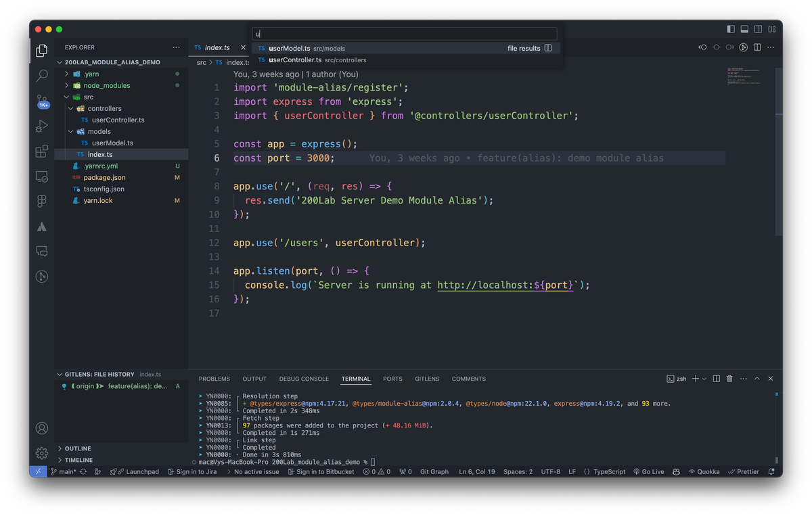Image resolution: width=812 pixels, height=516 pixels.
Task: Open the terminal launch profile dropdown
Action: coord(704,379)
